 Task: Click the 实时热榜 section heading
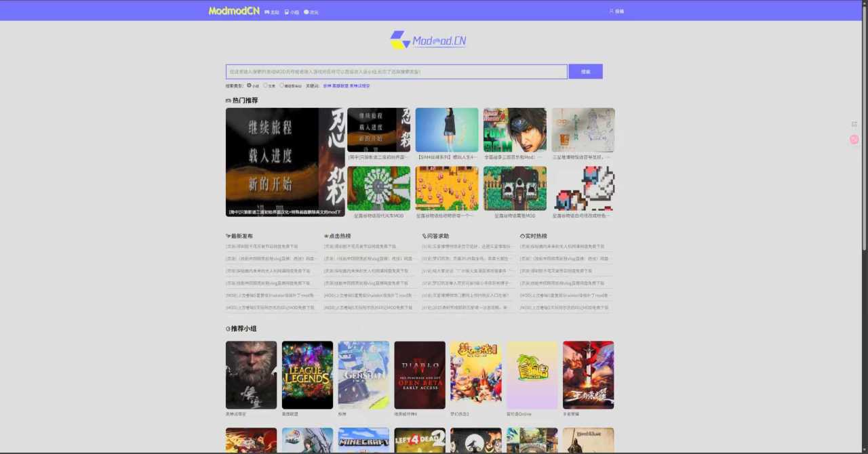coord(534,236)
